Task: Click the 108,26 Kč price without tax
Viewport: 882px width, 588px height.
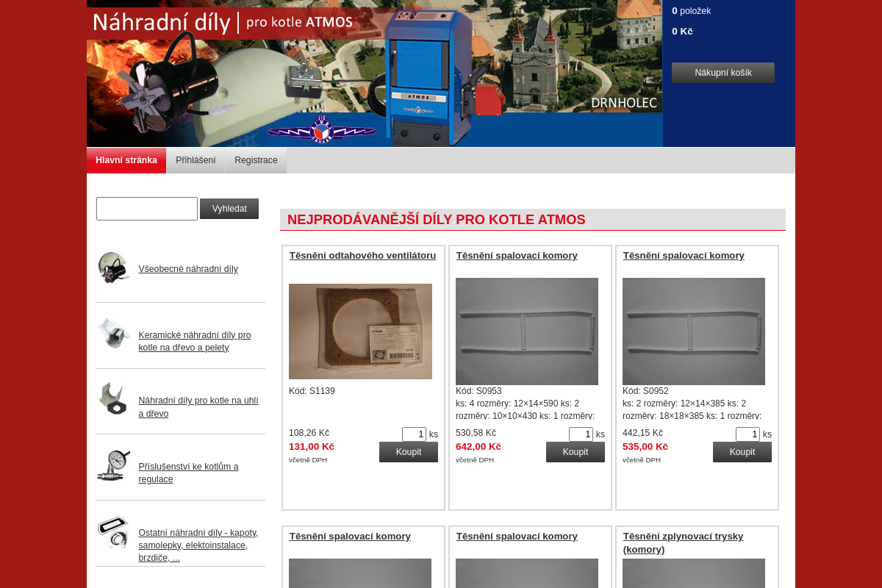Action: pos(309,433)
